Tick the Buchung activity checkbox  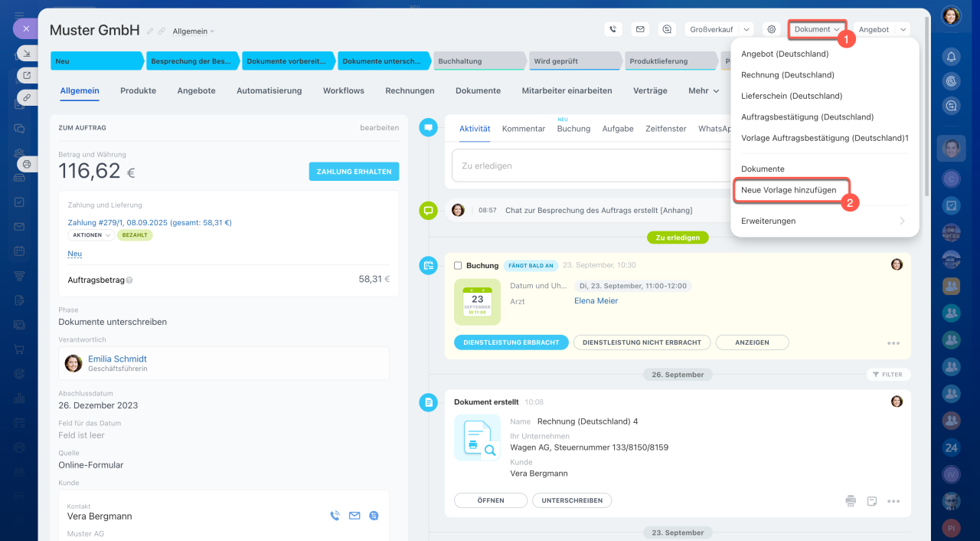458,265
